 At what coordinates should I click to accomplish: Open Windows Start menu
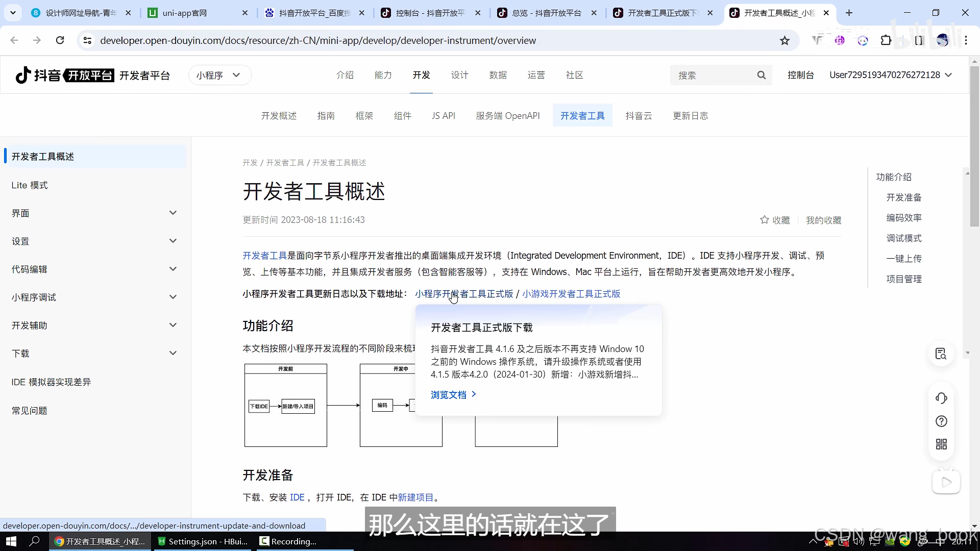(11, 541)
